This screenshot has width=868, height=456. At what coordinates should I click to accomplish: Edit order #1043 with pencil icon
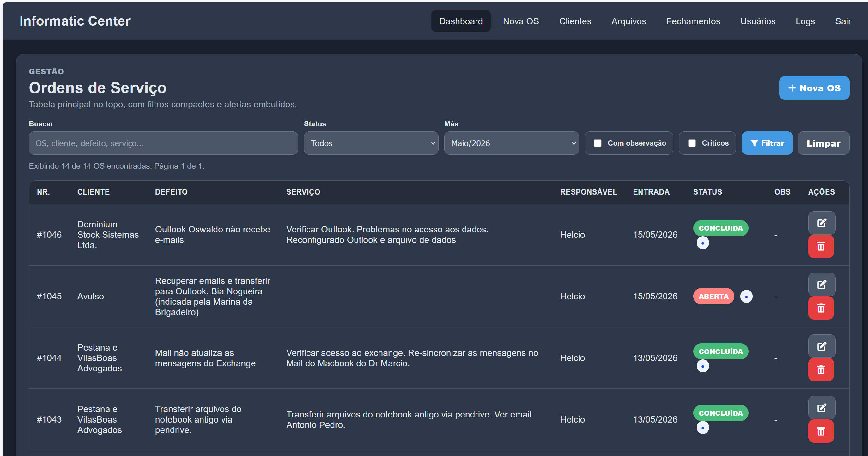(x=822, y=408)
